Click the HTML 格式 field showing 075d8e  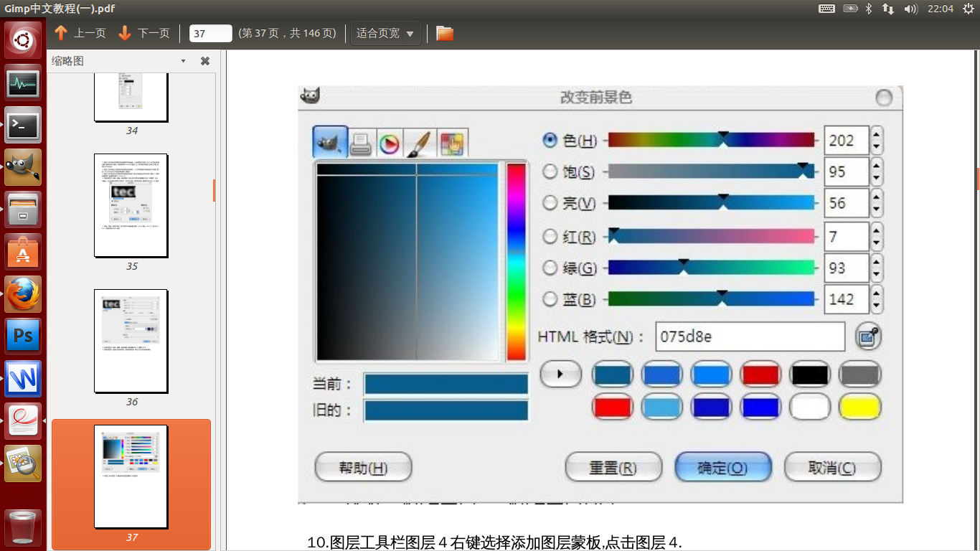tap(750, 336)
